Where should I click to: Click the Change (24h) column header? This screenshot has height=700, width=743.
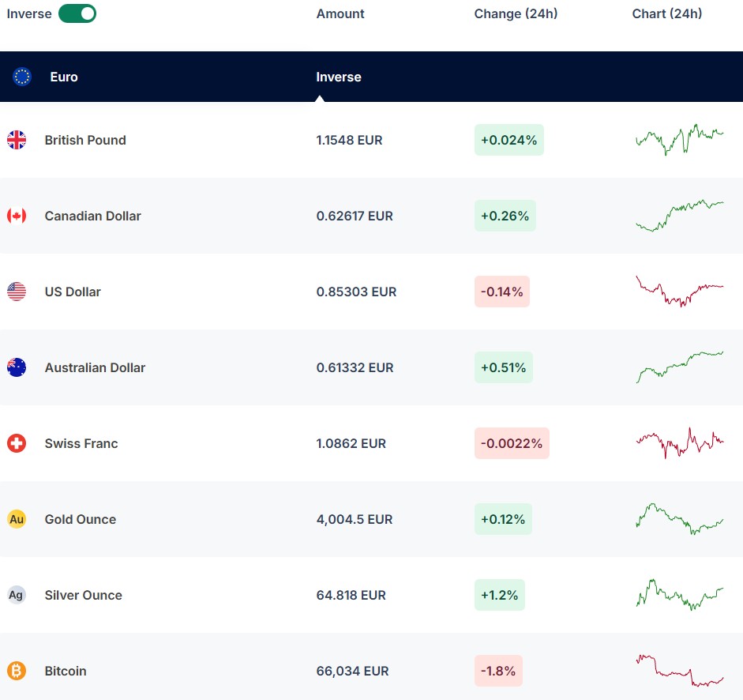coord(516,13)
